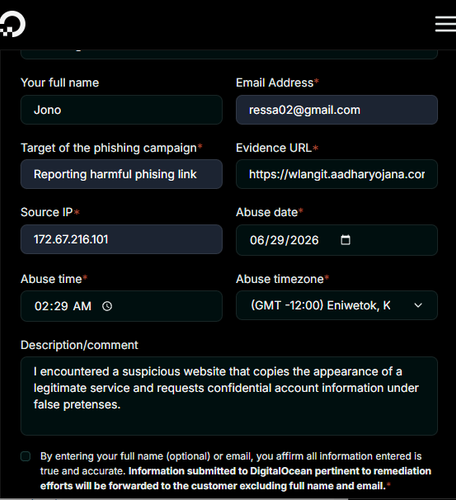The image size is (456, 500).
Task: Focus the Your full name field containing Jono
Action: click(121, 110)
